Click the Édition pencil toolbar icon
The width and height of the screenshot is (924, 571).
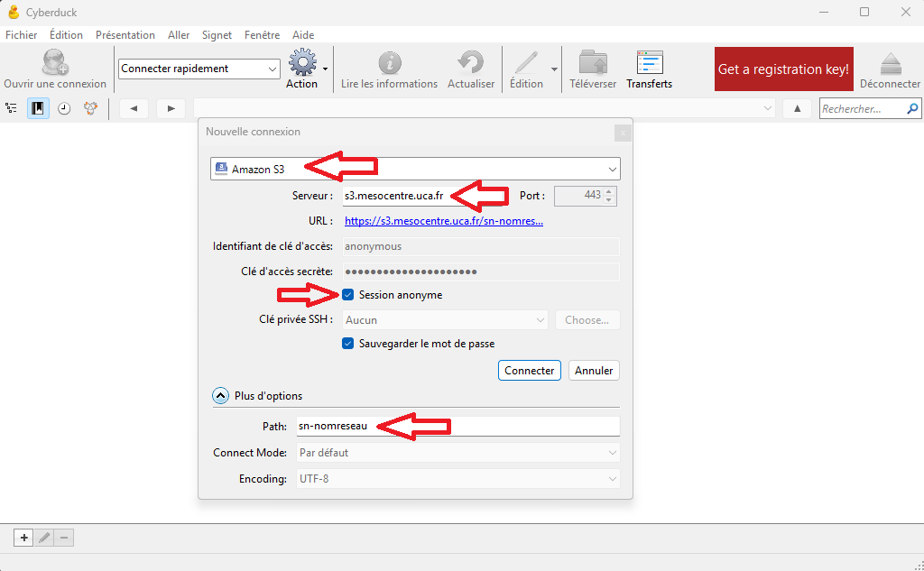tap(526, 62)
